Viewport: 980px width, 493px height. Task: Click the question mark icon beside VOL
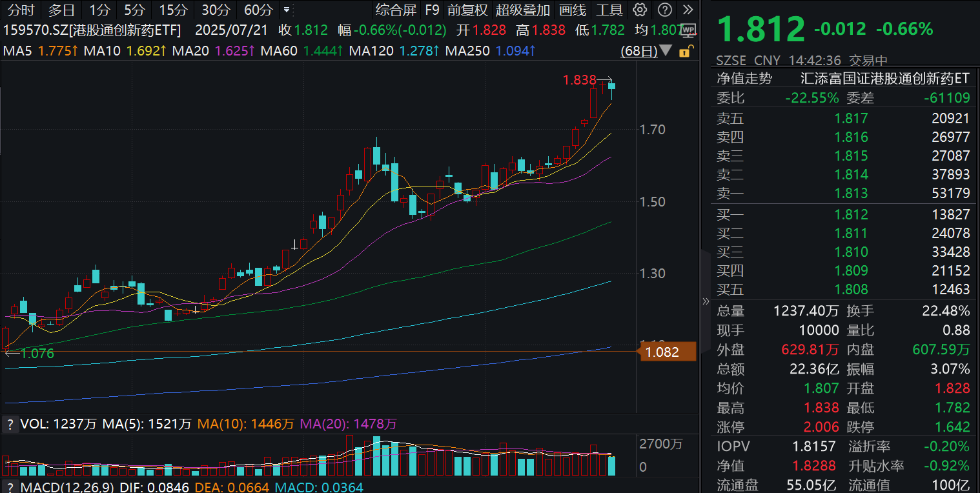pos(9,425)
